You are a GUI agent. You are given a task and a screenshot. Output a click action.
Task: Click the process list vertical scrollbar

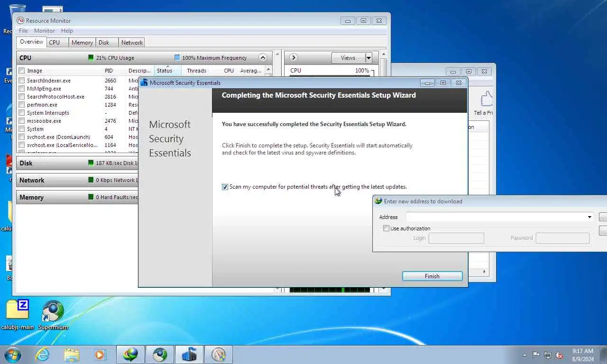tap(268, 109)
